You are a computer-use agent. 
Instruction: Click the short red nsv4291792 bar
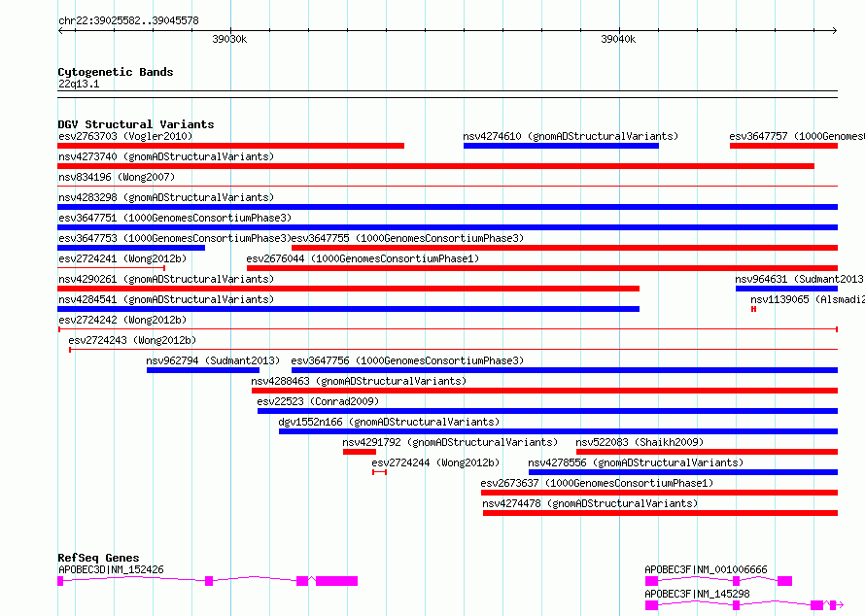pos(360,452)
